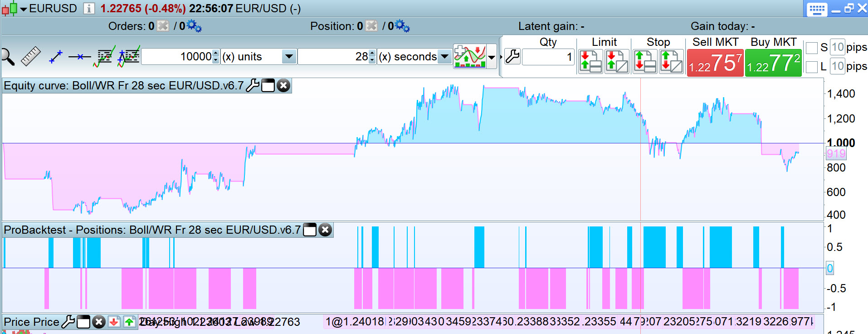The width and height of the screenshot is (868, 334).
Task: Close the ProBacktest Positions panel
Action: pyautogui.click(x=325, y=230)
